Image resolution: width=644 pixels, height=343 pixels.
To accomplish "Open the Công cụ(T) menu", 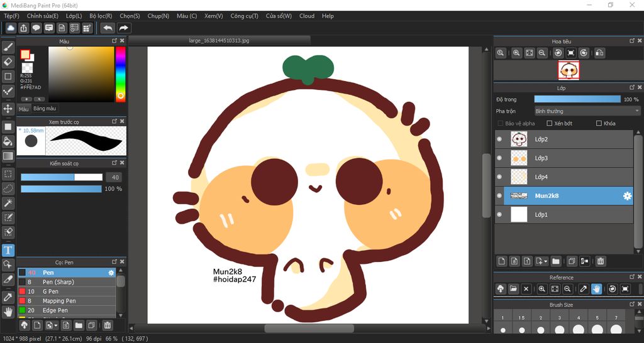I will pyautogui.click(x=245, y=16).
